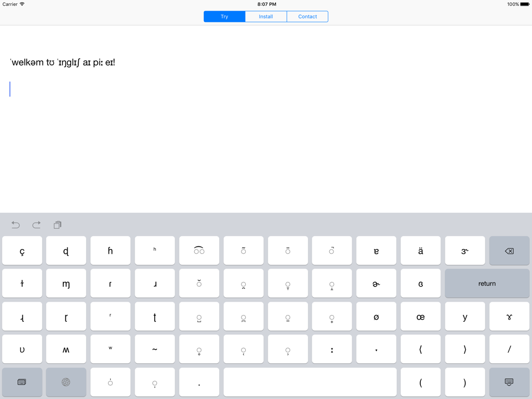Viewport: 532px width, 399px height.
Task: Tap the ç consonant key
Action: click(x=22, y=251)
